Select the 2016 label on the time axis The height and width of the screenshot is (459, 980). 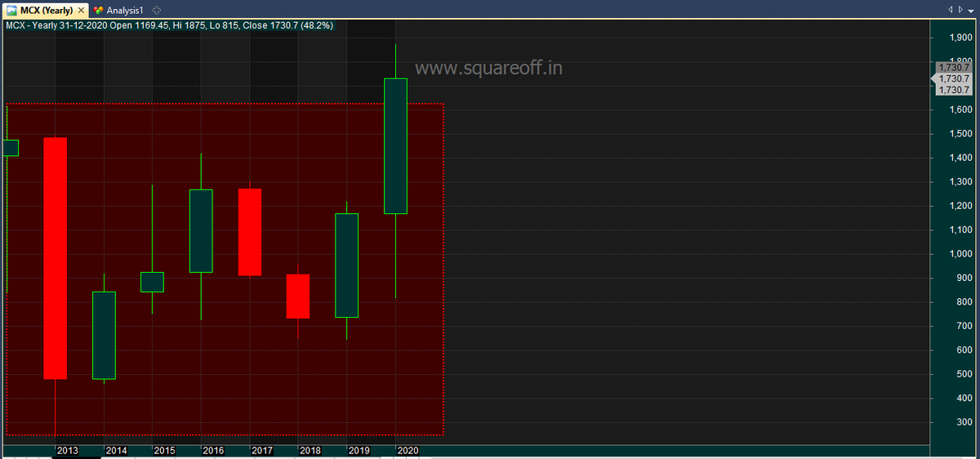213,451
